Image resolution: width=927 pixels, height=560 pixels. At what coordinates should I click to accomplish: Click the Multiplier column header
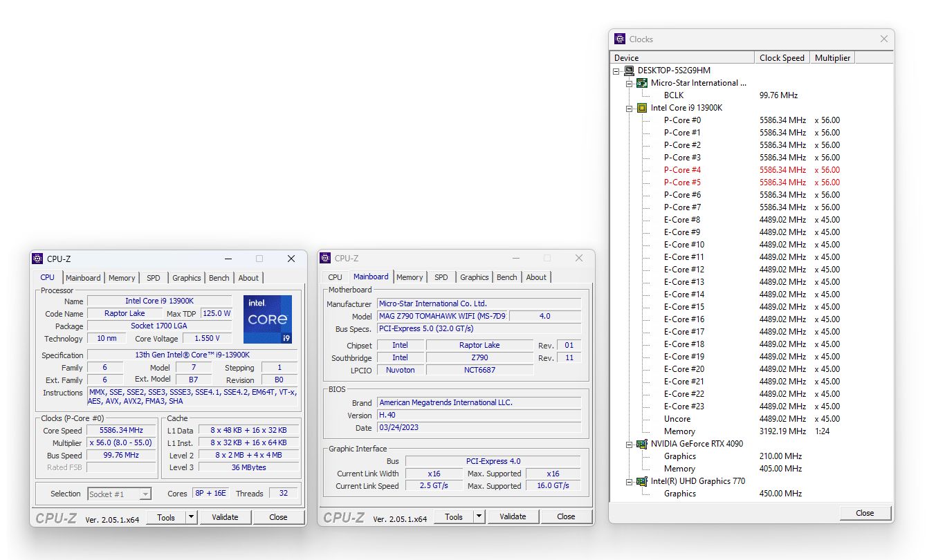(833, 58)
